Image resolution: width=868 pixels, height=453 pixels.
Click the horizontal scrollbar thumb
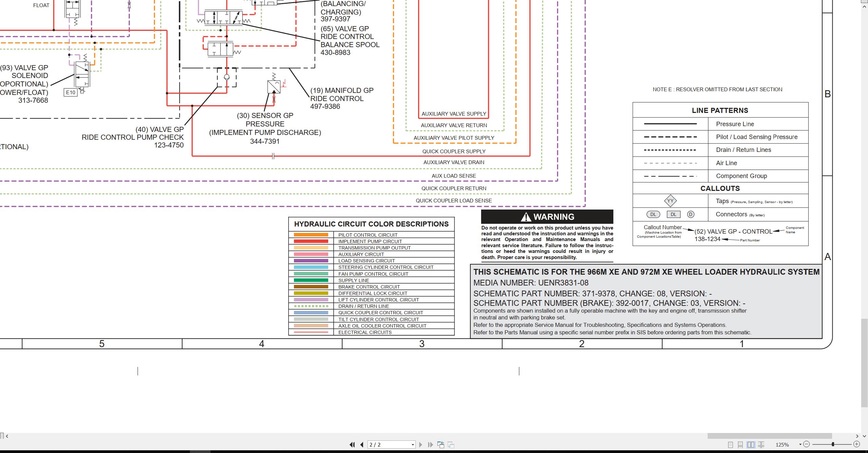click(770, 436)
